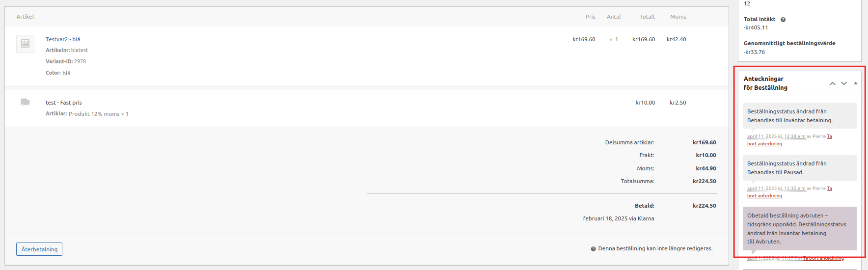Click the Artikel column header

(25, 17)
